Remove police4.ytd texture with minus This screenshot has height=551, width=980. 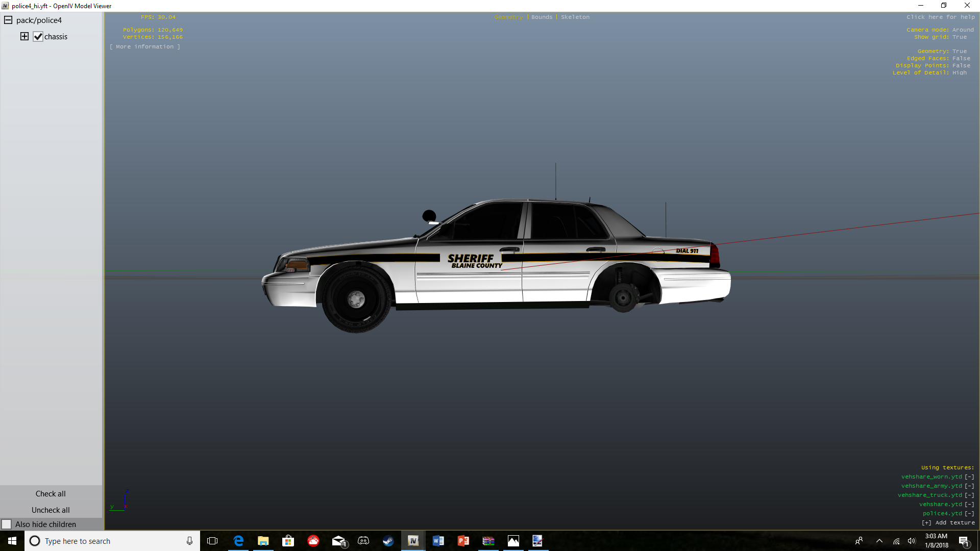[969, 513]
